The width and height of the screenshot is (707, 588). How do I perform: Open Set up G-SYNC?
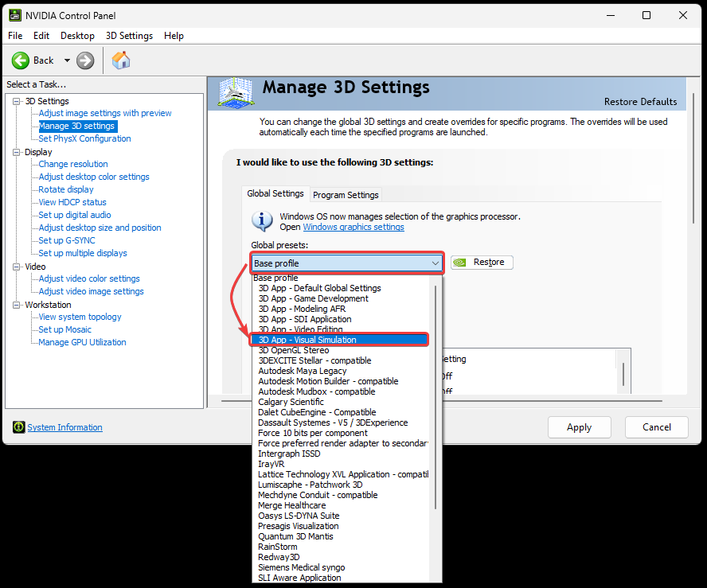[x=67, y=240]
